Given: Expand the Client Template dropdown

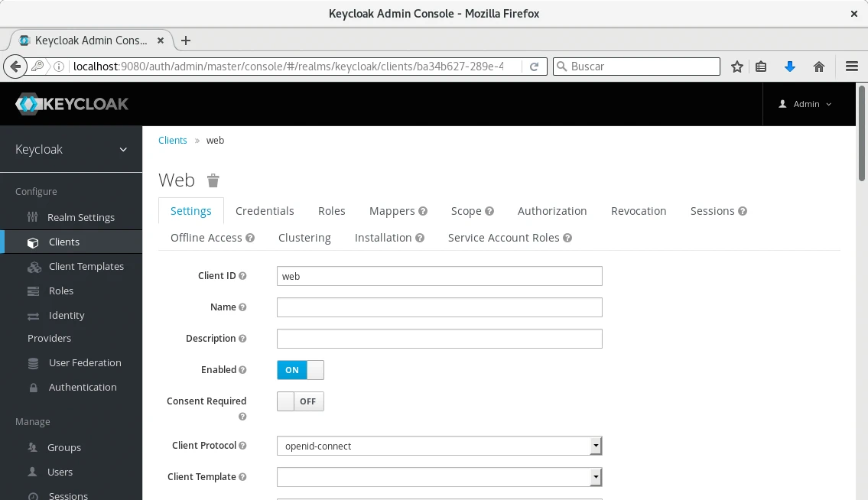Looking at the screenshot, I should click(x=439, y=477).
